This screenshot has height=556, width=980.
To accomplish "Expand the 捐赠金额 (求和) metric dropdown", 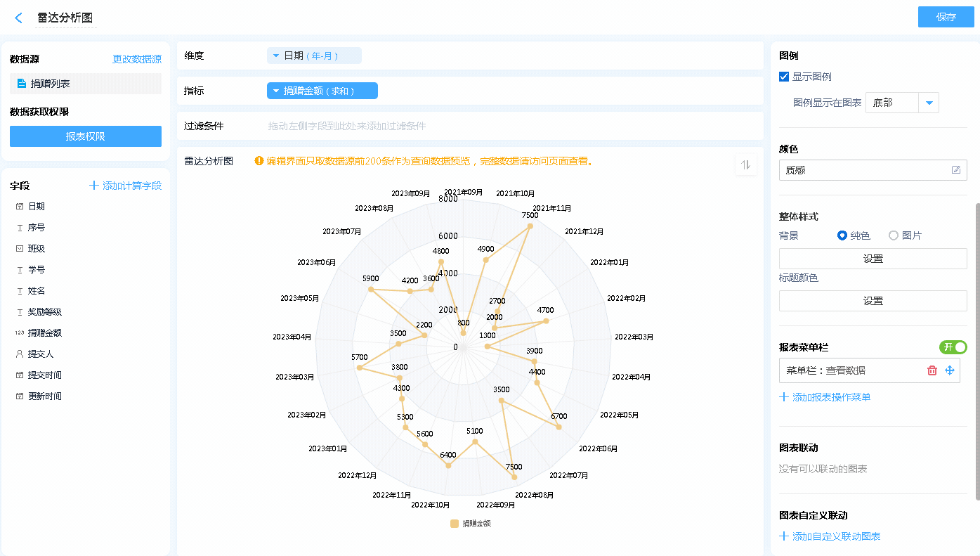I will pos(276,91).
